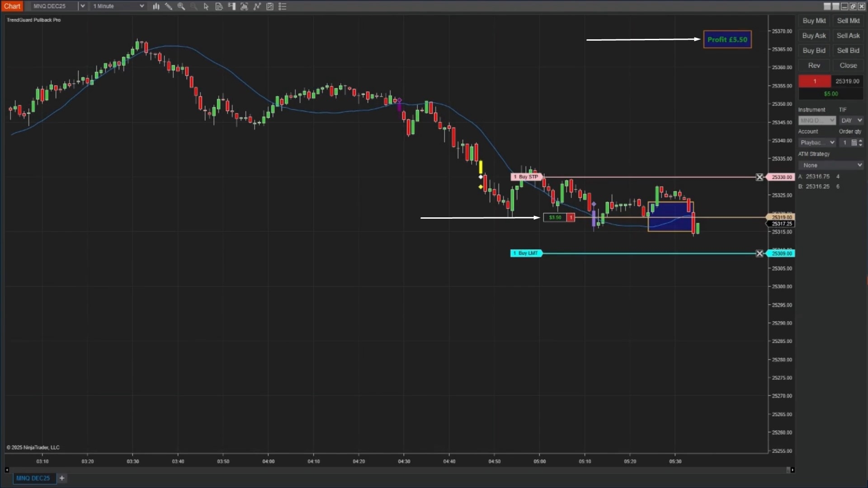868x488 pixels.
Task: Switch to the MNQ DEC25 tab at bottom
Action: tap(34, 478)
